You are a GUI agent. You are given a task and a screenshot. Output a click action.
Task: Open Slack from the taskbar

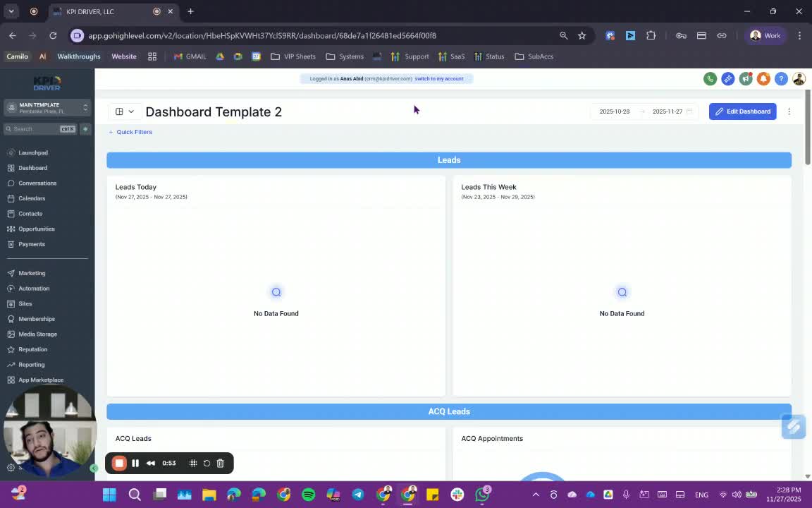coord(457,495)
